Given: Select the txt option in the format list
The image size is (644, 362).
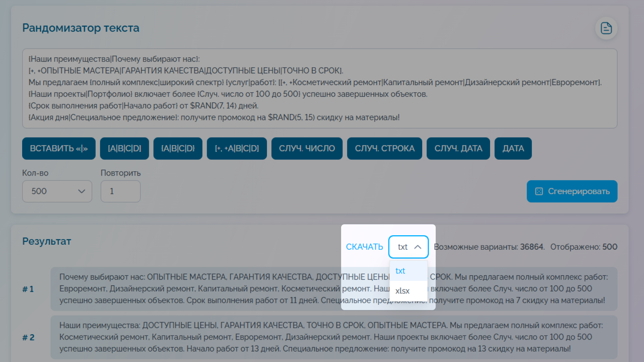Looking at the screenshot, I should pos(409,271).
